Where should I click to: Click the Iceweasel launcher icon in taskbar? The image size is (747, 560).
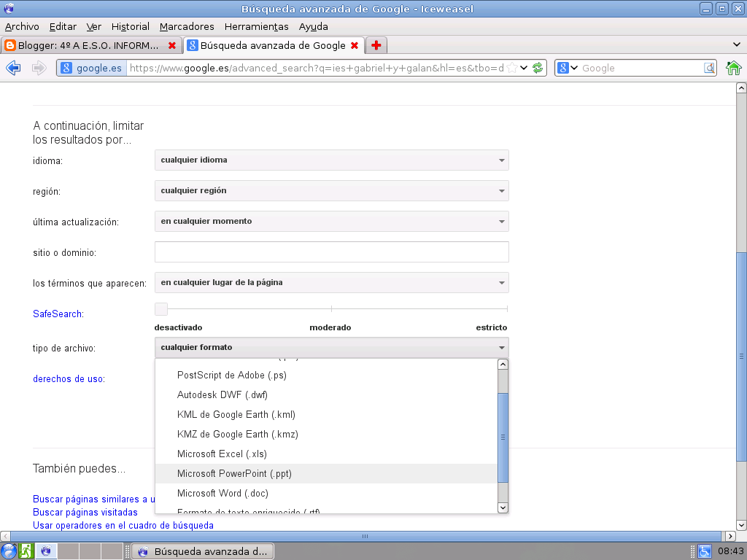pyautogui.click(x=46, y=551)
